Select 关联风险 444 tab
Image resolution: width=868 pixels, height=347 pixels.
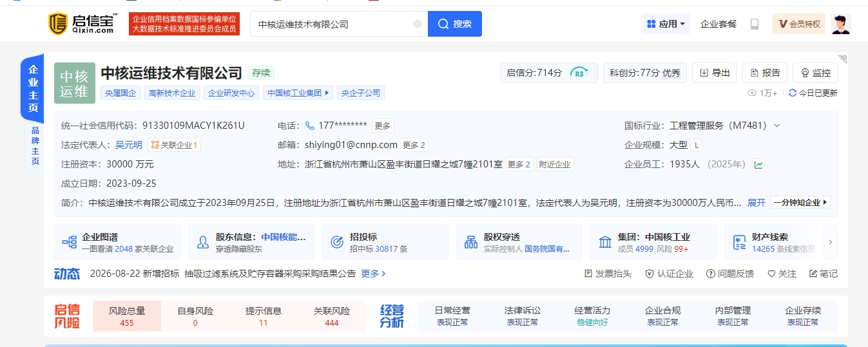tap(332, 316)
